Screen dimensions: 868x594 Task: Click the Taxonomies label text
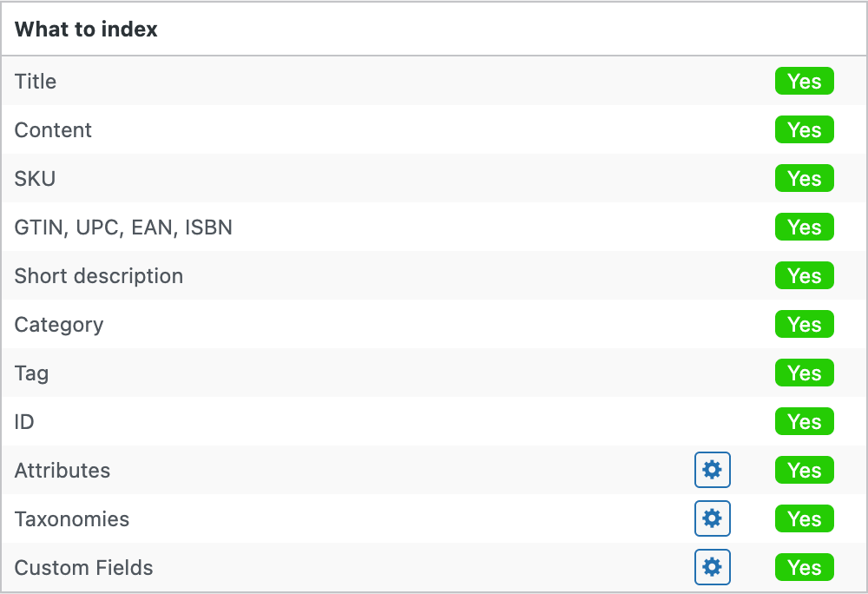coord(72,519)
